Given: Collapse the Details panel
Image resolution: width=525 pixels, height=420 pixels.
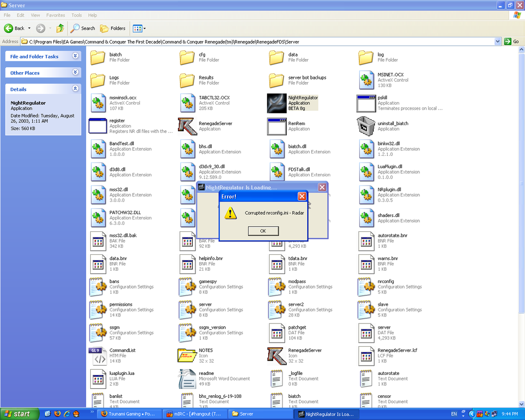Looking at the screenshot, I should pos(75,89).
